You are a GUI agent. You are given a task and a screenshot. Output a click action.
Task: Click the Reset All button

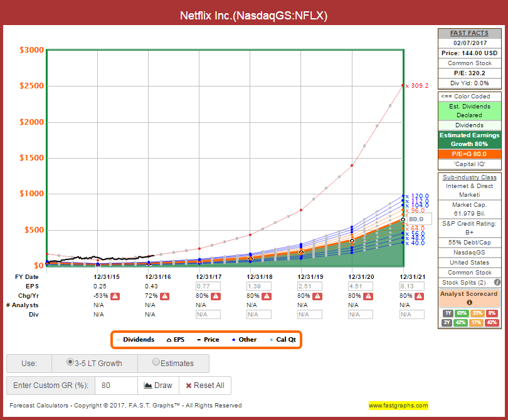coord(205,386)
